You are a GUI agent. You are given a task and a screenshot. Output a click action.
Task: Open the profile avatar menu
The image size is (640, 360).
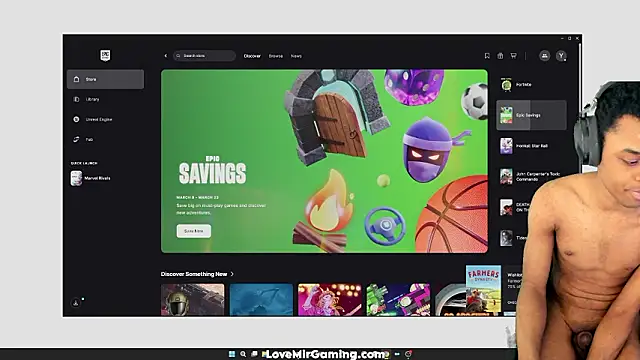tap(561, 56)
